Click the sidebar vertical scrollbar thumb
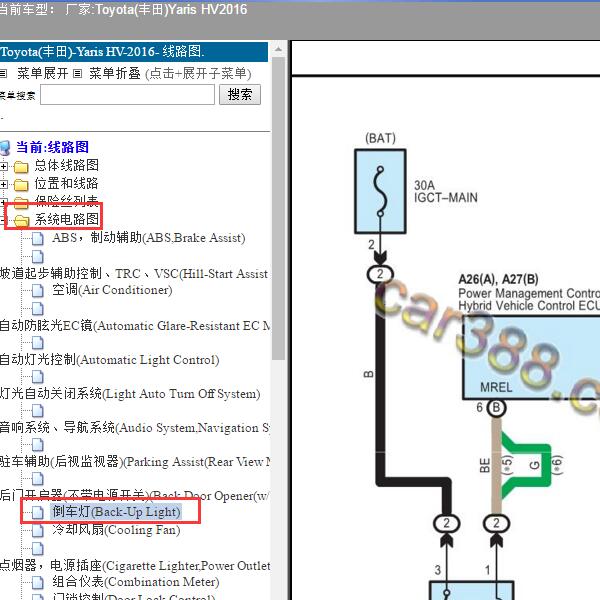600x600 pixels. (x=279, y=208)
